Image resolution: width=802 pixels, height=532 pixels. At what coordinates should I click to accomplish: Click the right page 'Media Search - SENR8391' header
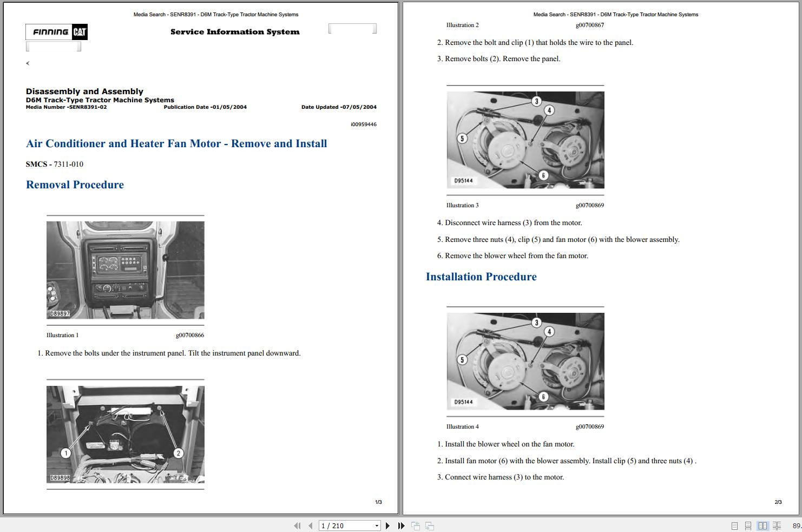click(x=616, y=15)
